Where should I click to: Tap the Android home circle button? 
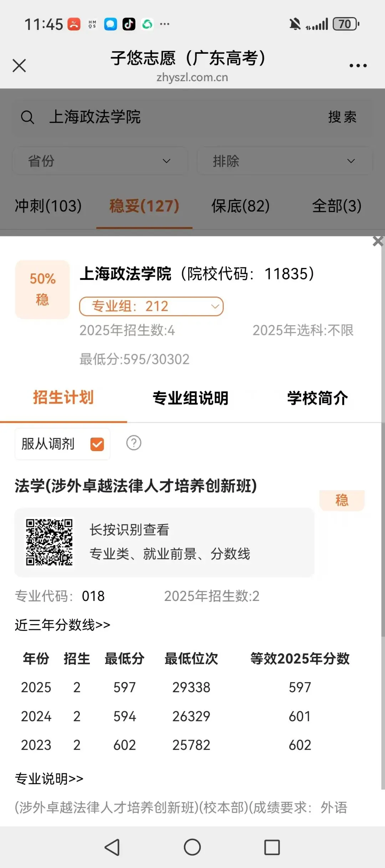click(192, 847)
